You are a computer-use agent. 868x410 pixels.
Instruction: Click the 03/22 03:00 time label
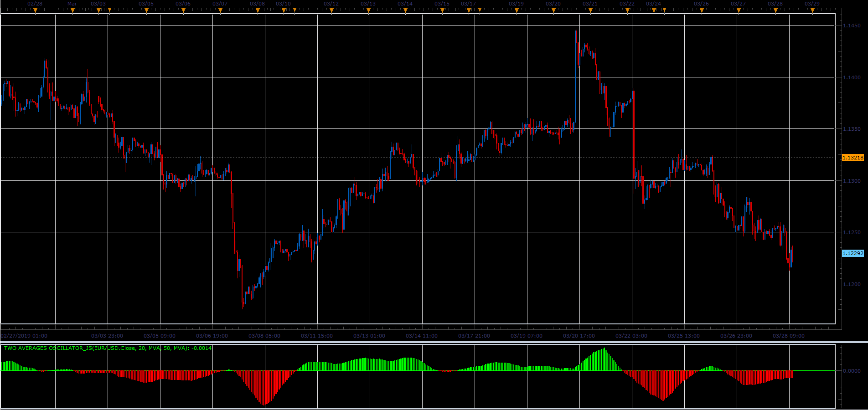(631, 336)
